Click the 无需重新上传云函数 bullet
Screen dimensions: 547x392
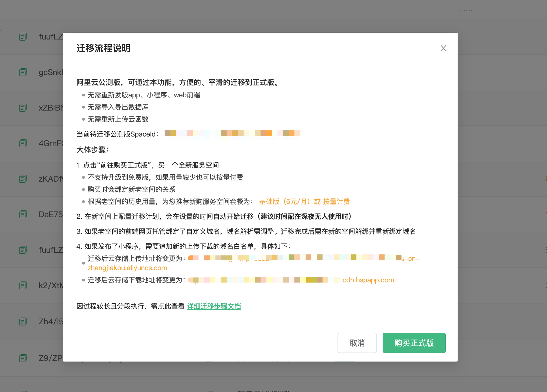pyautogui.click(x=118, y=119)
